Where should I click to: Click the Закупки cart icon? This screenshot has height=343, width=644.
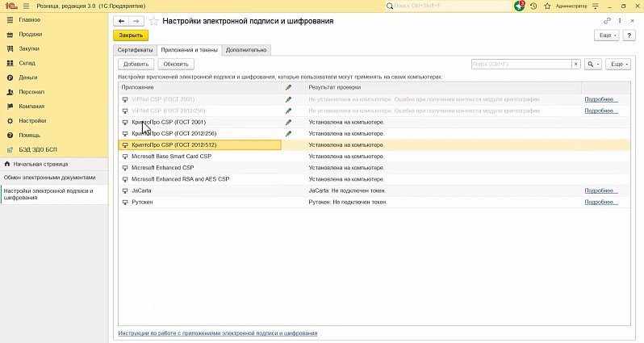[10, 49]
